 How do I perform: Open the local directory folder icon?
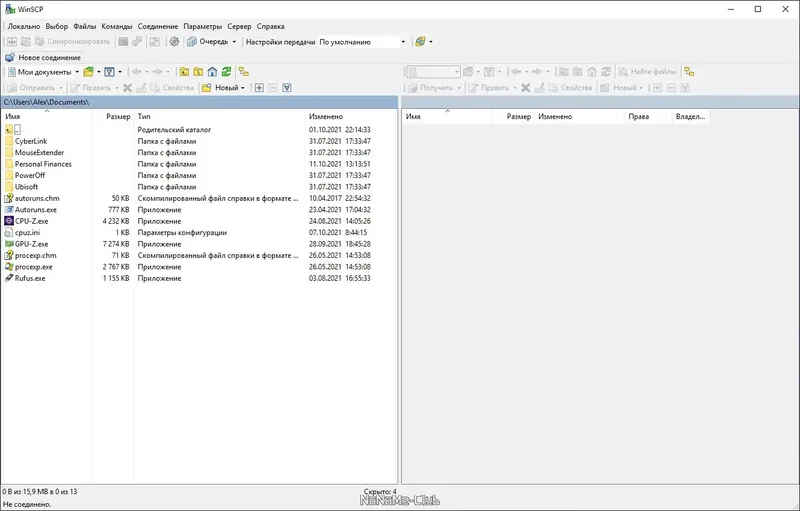click(88, 72)
